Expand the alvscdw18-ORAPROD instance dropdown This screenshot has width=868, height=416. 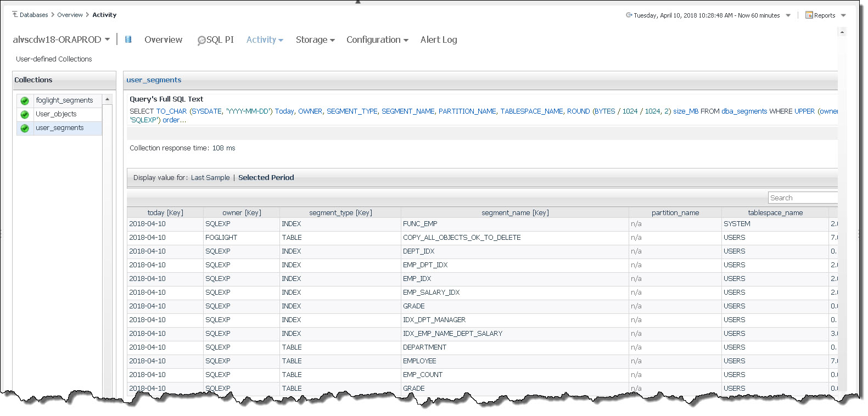pos(107,40)
